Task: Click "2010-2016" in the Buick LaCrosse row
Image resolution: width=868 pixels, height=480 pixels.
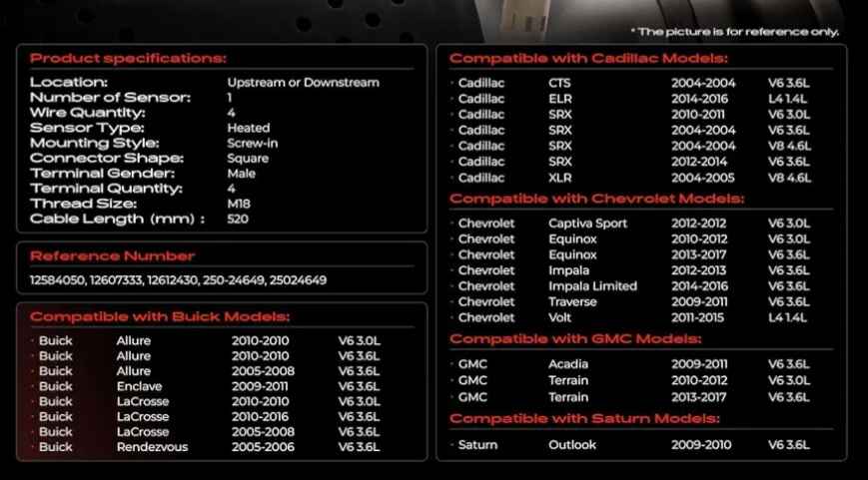Action: [260, 416]
